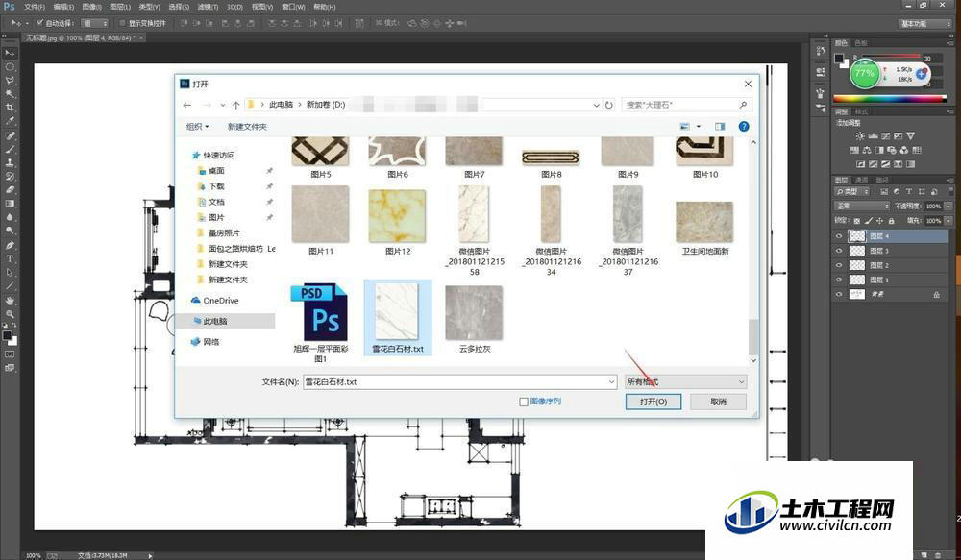Image resolution: width=961 pixels, height=560 pixels.
Task: Select the Eyedropper tool
Action: (x=10, y=121)
